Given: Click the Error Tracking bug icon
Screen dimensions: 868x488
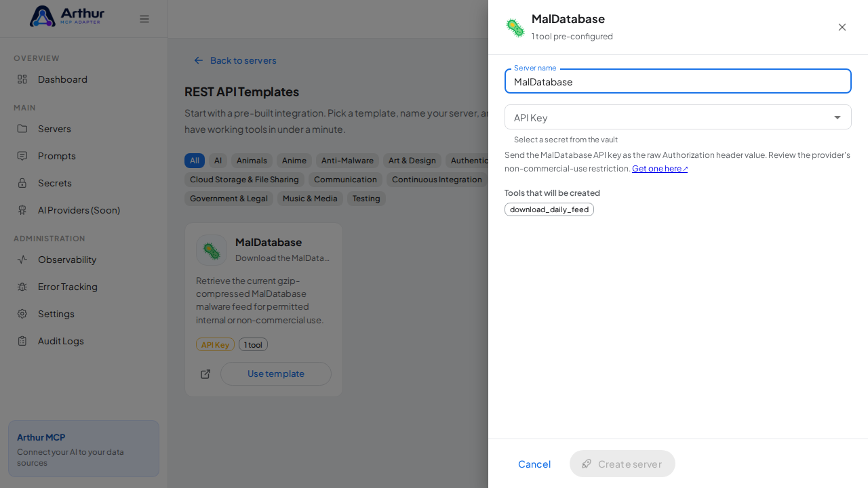Looking at the screenshot, I should [x=22, y=287].
